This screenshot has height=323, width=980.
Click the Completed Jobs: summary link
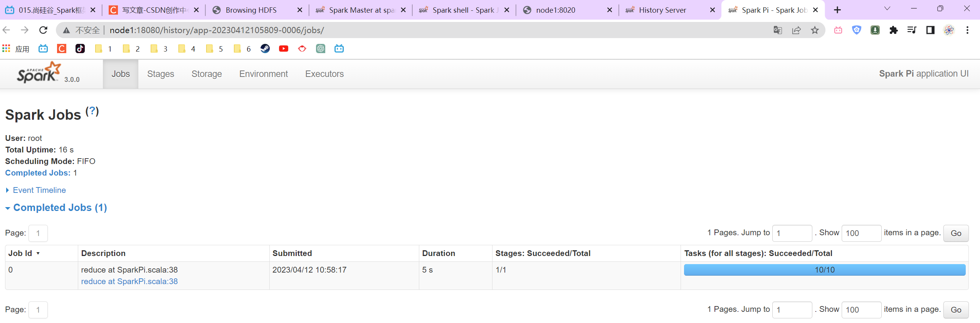click(38, 173)
